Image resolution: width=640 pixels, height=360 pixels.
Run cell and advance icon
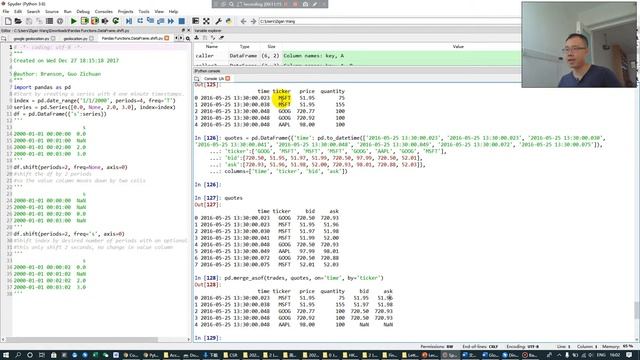point(95,21)
